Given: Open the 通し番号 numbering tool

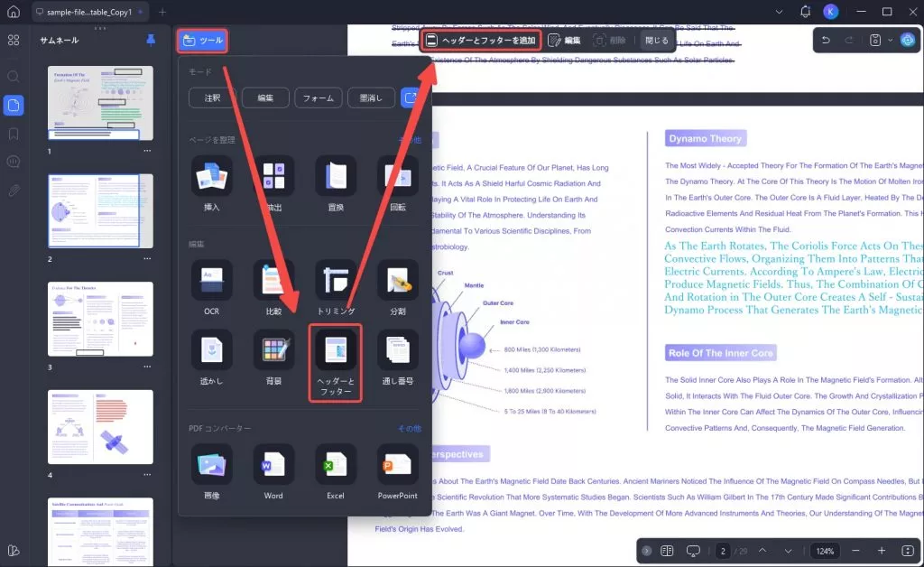Looking at the screenshot, I should [x=398, y=358].
